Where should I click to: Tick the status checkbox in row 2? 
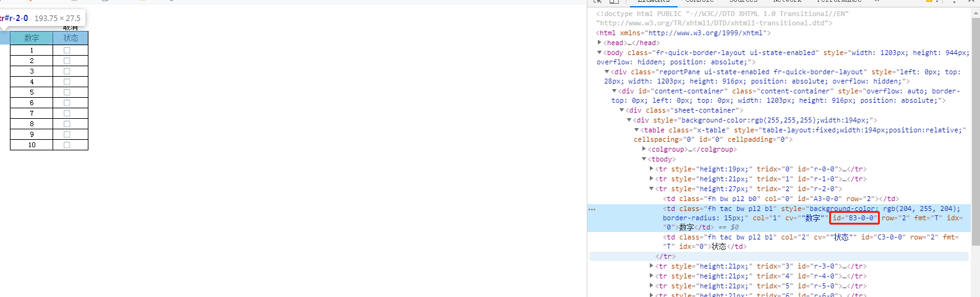point(67,61)
